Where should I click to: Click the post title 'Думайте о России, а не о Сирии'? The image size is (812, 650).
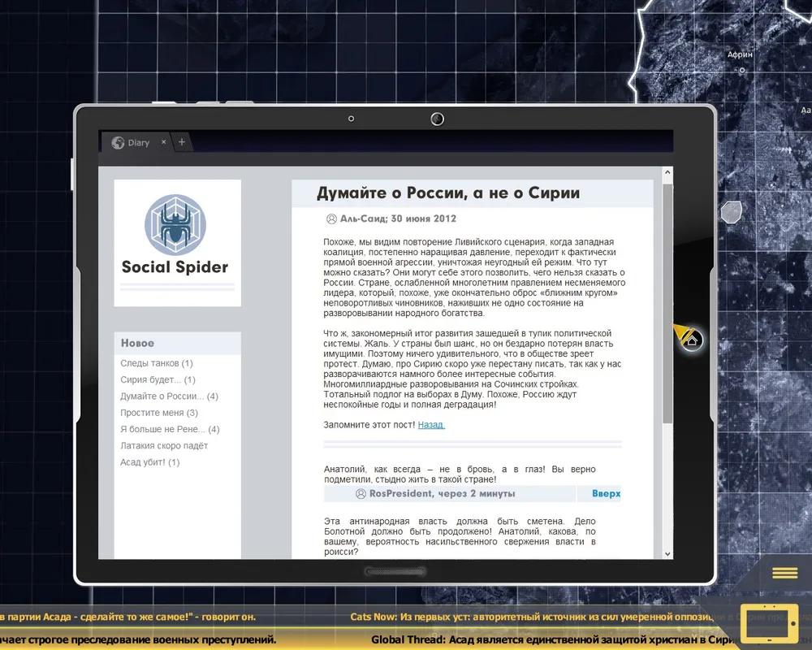click(448, 193)
